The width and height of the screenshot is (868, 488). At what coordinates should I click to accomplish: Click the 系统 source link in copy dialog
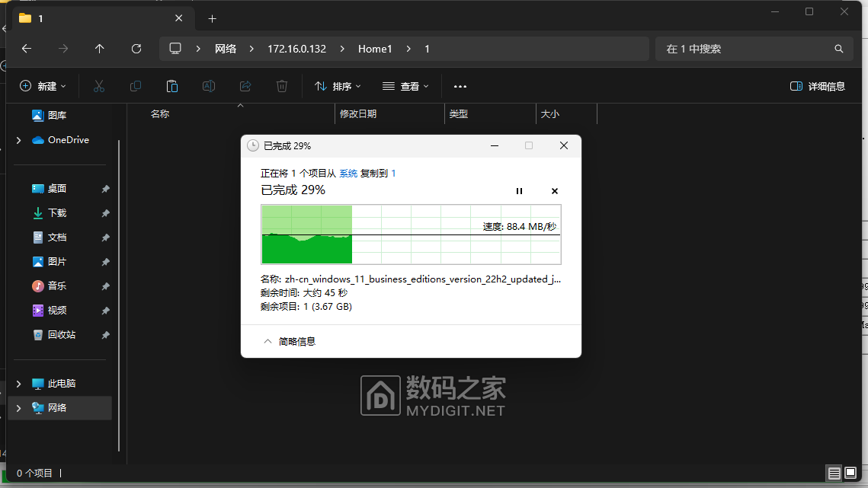(348, 173)
